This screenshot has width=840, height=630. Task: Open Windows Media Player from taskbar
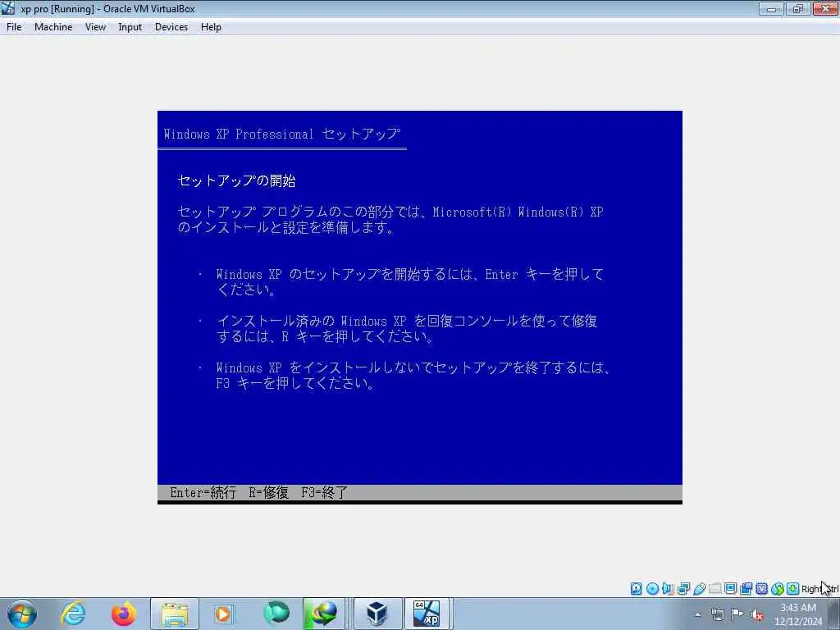coord(223,614)
